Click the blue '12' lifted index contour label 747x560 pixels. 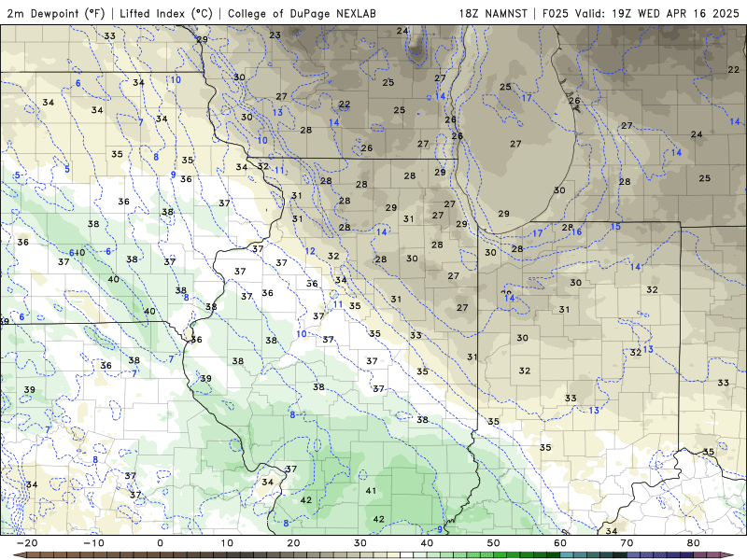pos(310,251)
